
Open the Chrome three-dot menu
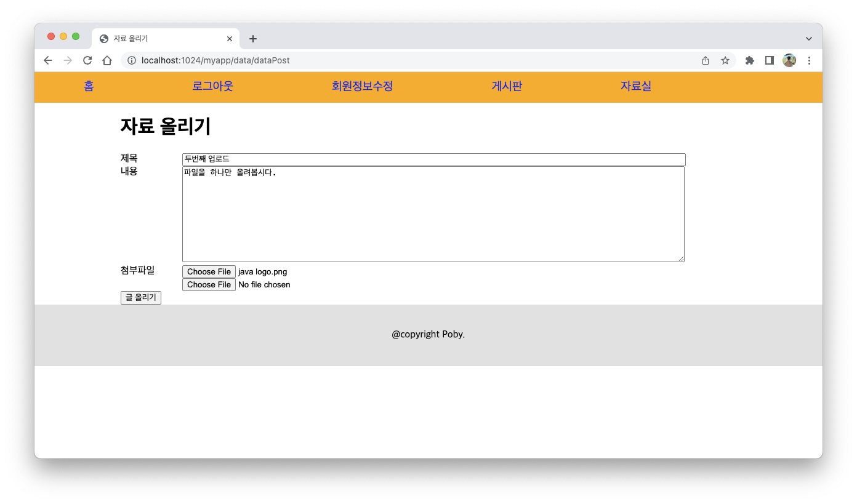tap(809, 60)
